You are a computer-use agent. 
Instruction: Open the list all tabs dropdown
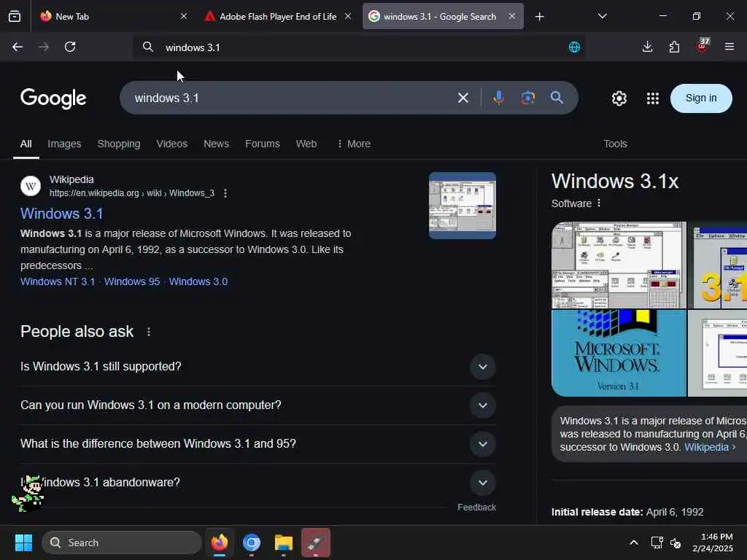602,16
